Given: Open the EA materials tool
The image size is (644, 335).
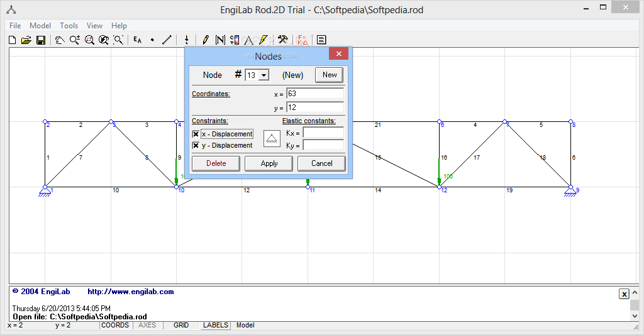Looking at the screenshot, I should point(138,40).
